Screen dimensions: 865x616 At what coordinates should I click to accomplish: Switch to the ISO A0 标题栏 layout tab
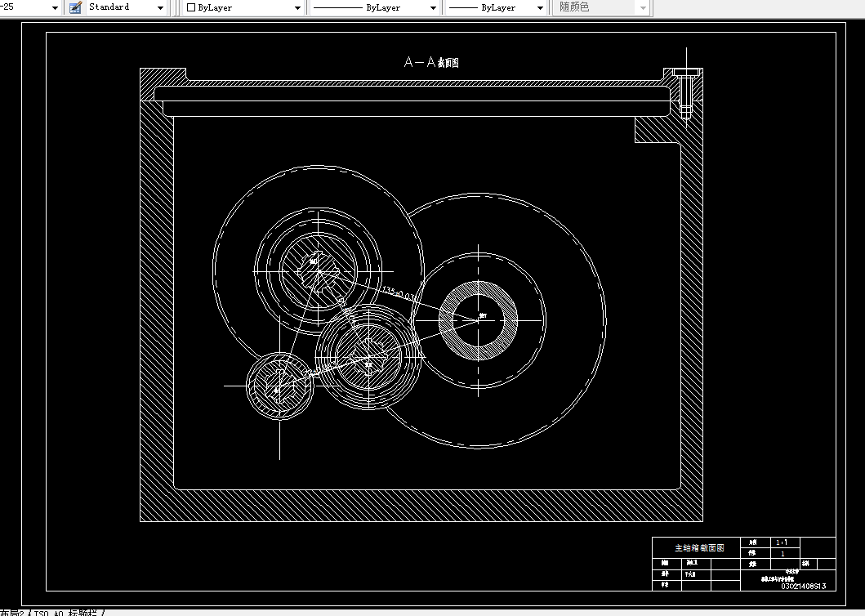tap(66, 613)
